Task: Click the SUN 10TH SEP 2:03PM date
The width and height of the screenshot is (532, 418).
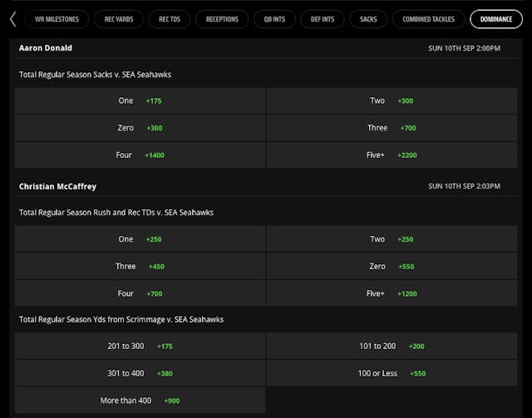Action: point(464,186)
